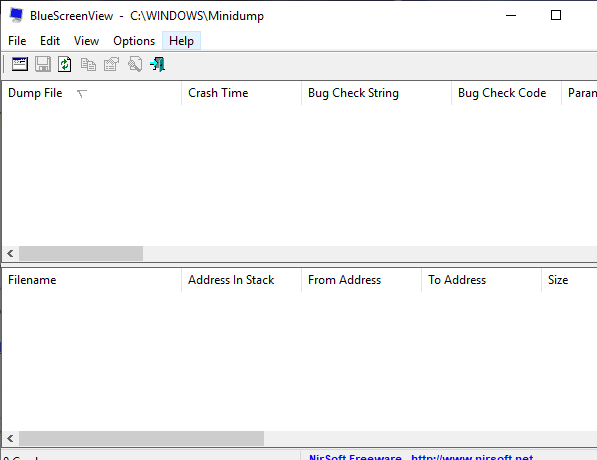597x460 pixels.
Task: Click the BlueScreenView app icon in title bar
Action: click(x=16, y=15)
